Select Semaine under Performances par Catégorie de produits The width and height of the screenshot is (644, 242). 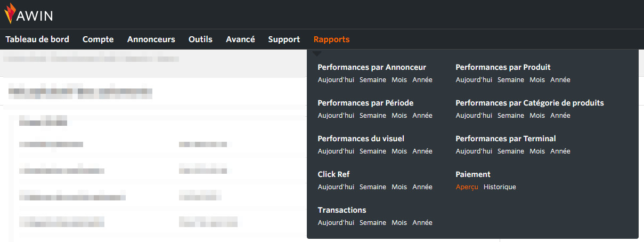pos(511,116)
